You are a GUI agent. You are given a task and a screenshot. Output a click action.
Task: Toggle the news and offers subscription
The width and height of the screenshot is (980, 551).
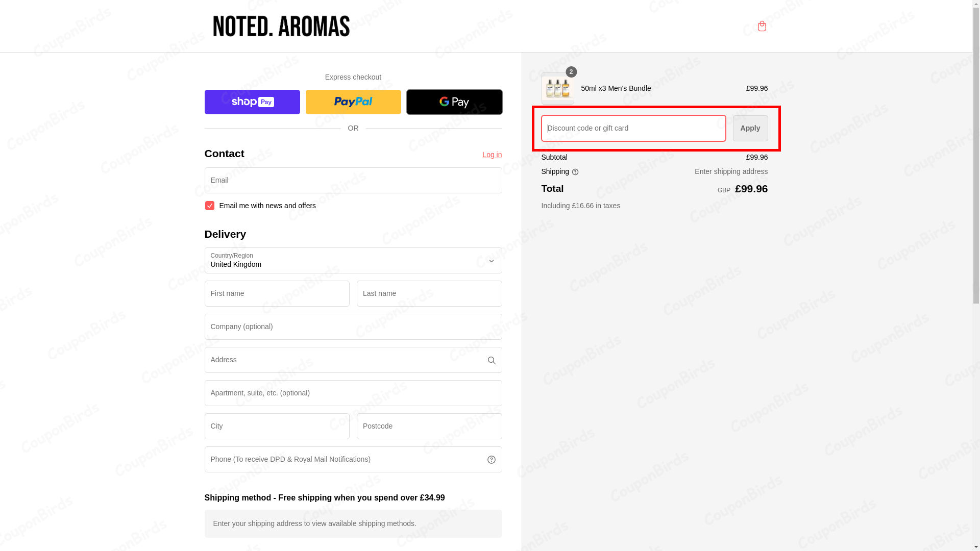point(209,205)
